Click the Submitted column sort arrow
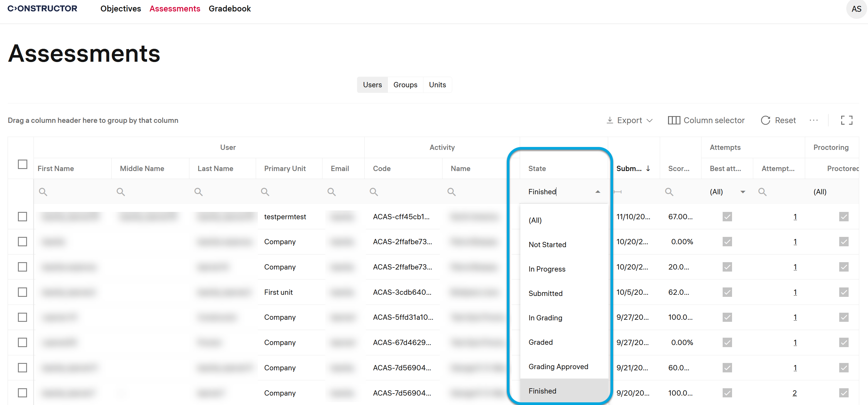868x405 pixels. tap(648, 168)
